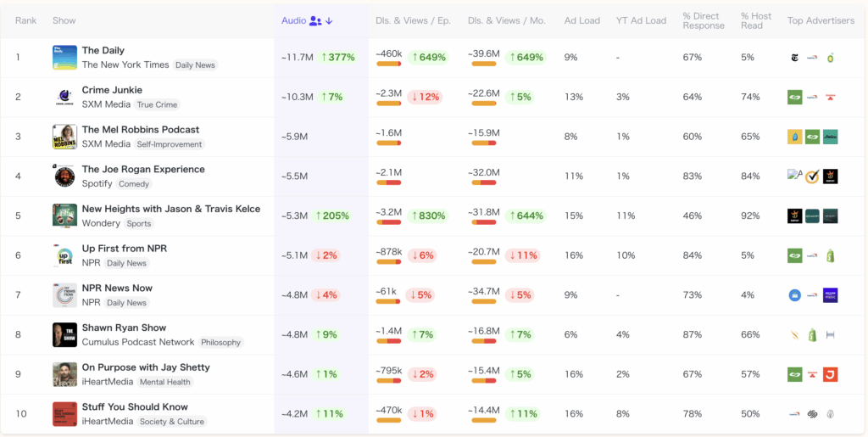Click the True Crime category tag

157,104
